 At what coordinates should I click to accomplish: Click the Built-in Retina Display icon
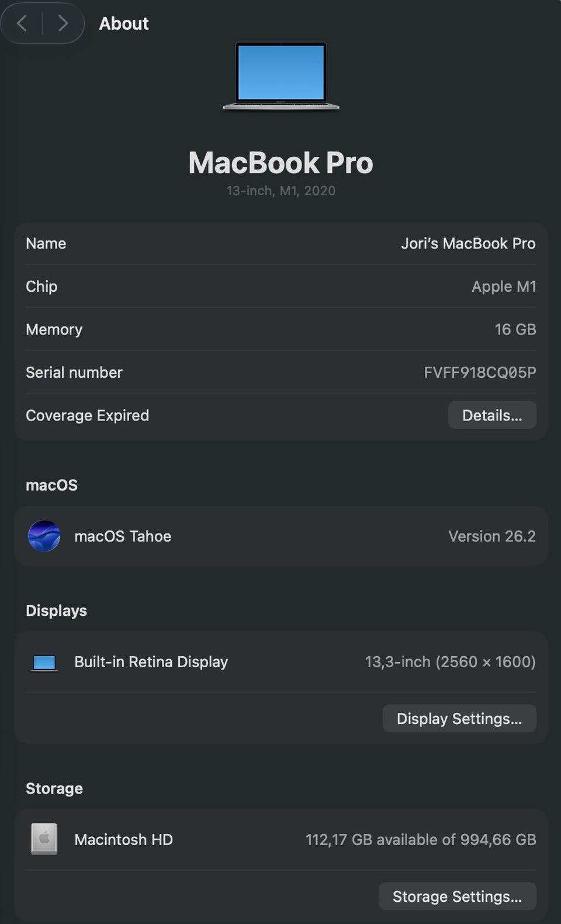[x=44, y=663]
